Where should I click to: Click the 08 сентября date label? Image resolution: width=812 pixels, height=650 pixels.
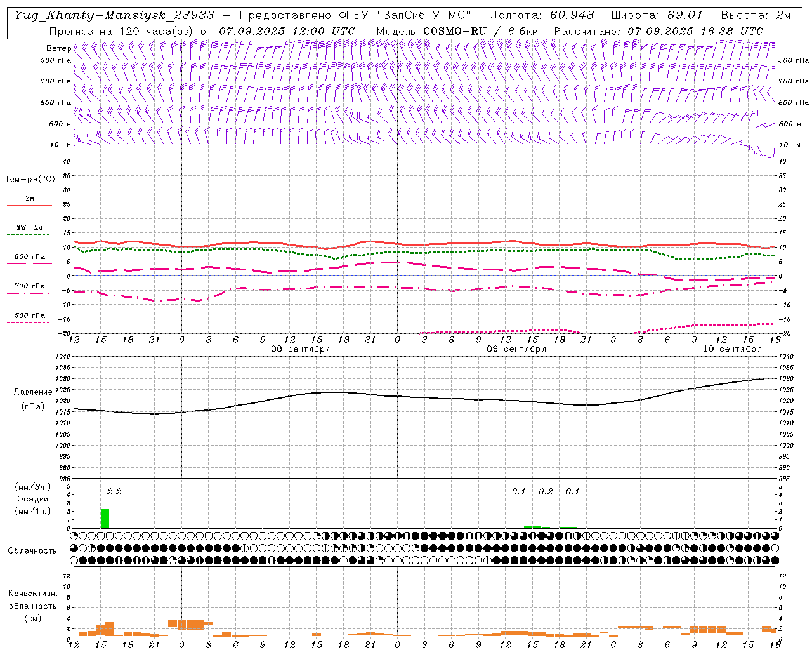[x=301, y=349]
